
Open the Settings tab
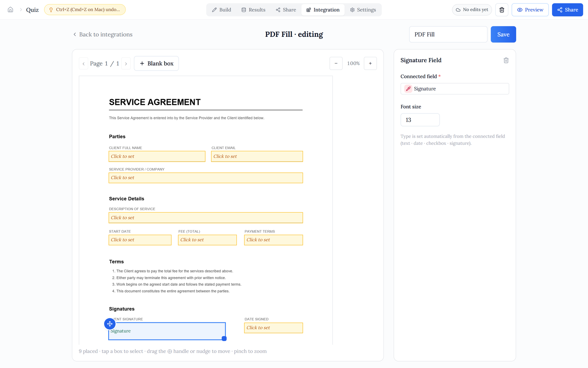363,10
